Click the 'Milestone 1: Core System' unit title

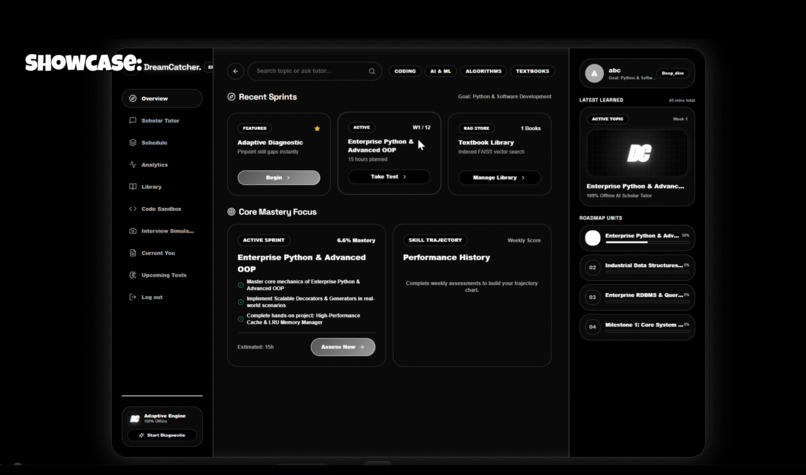(644, 325)
